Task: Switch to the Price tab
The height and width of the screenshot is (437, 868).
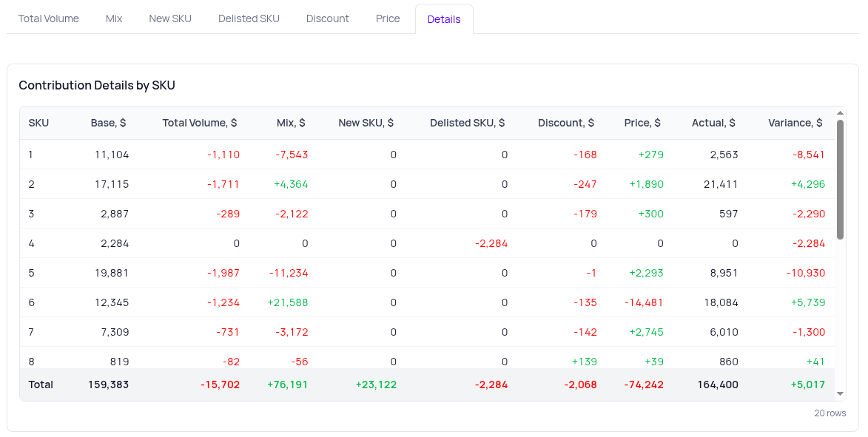Action: click(388, 18)
